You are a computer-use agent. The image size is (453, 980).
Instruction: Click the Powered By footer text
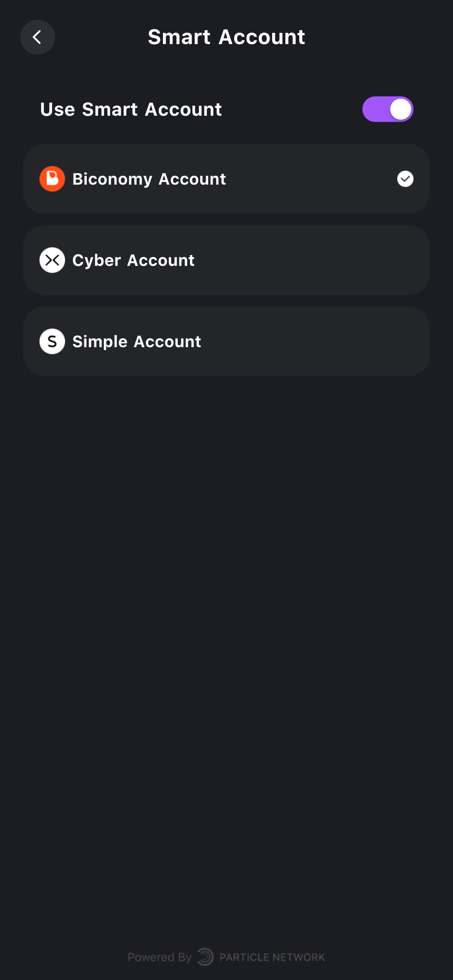pyautogui.click(x=160, y=957)
